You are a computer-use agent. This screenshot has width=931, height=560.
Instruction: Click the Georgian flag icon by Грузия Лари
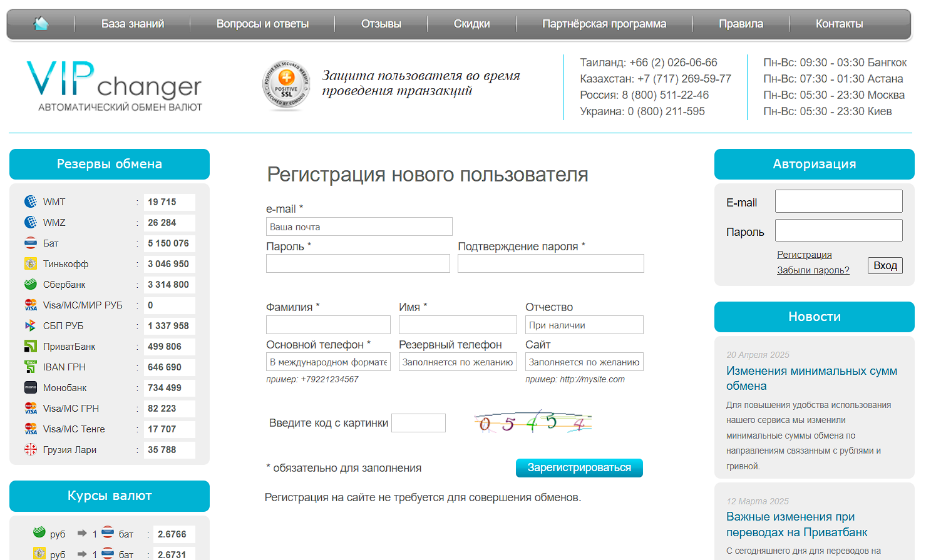pos(31,449)
